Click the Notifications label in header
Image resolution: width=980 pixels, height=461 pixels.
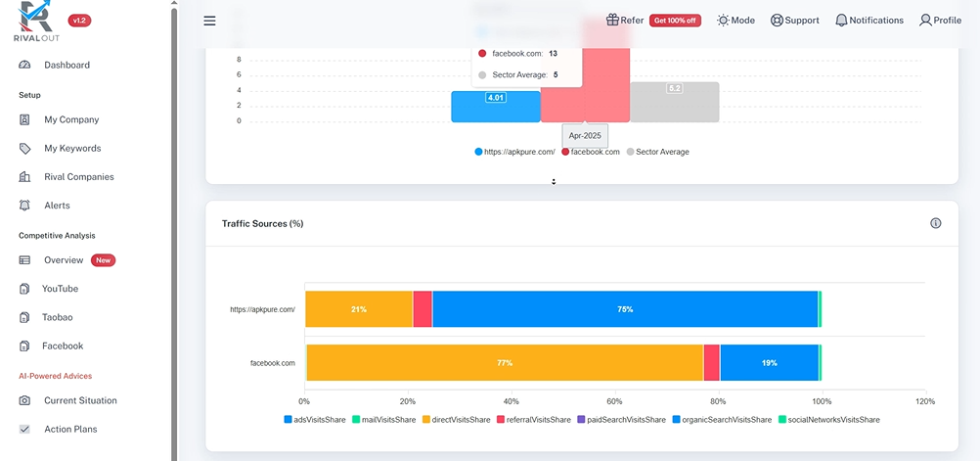click(876, 20)
